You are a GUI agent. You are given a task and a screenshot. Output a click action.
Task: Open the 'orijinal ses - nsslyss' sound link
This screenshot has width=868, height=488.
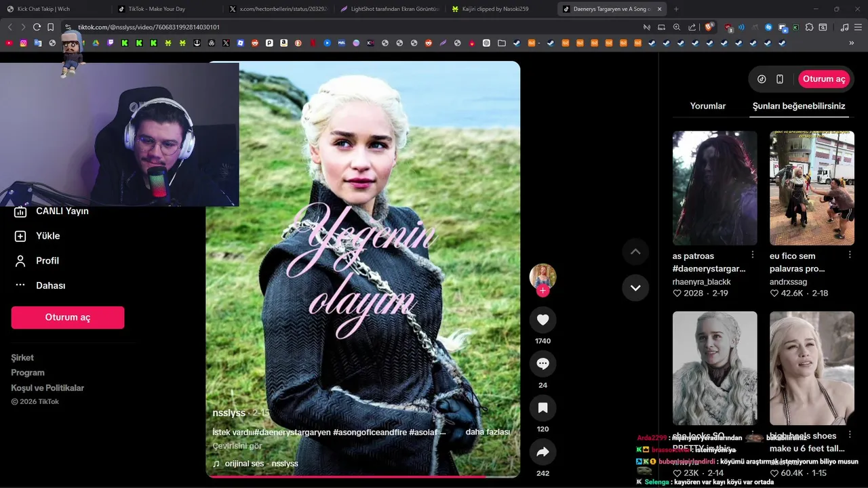click(x=256, y=464)
